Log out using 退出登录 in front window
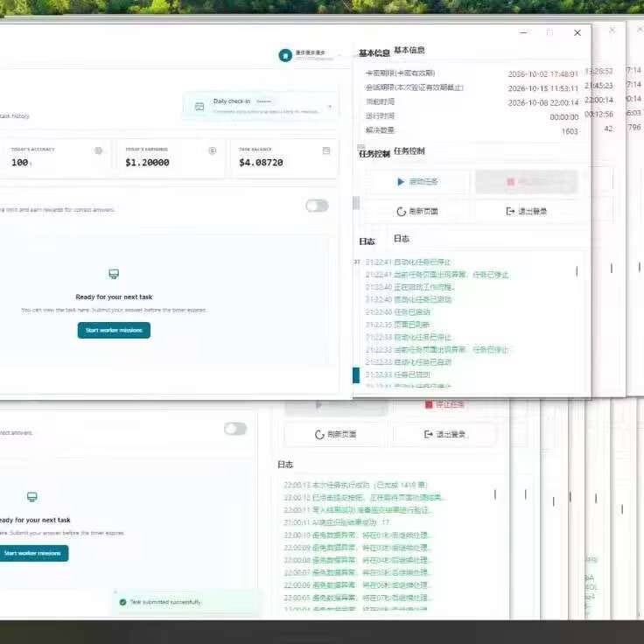Image resolution: width=644 pixels, height=644 pixels. click(x=527, y=212)
